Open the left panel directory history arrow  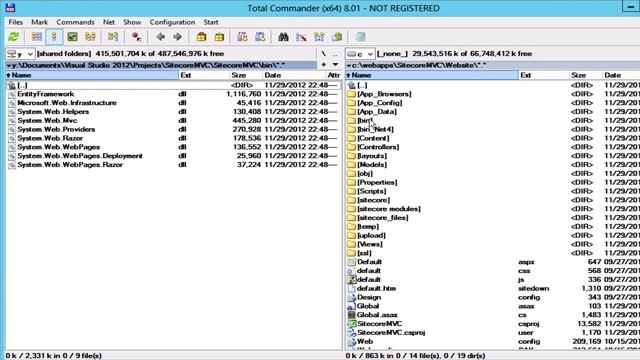pyautogui.click(x=335, y=64)
